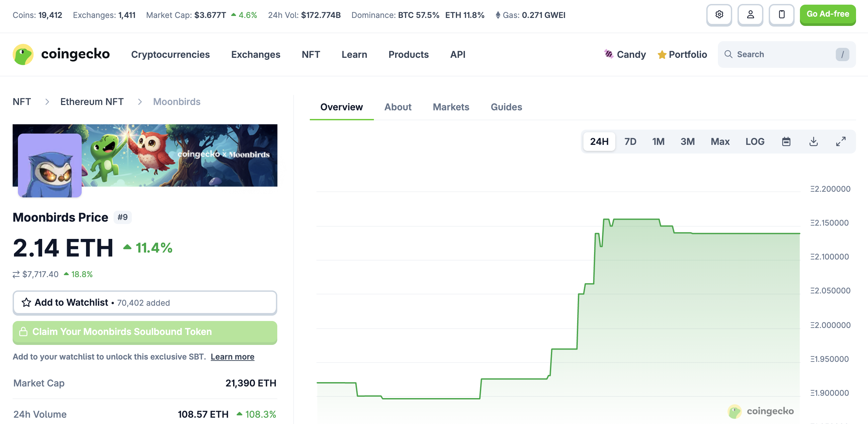868x424 pixels.
Task: Download chart data with download icon
Action: (x=814, y=141)
